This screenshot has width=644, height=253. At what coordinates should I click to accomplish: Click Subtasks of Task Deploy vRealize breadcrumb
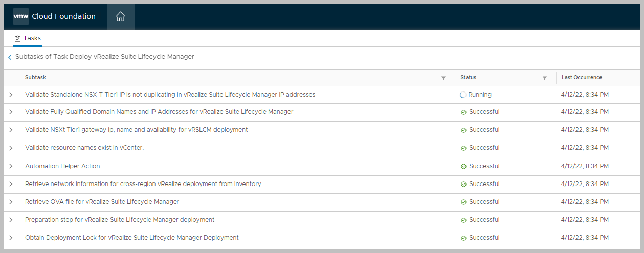coord(104,57)
